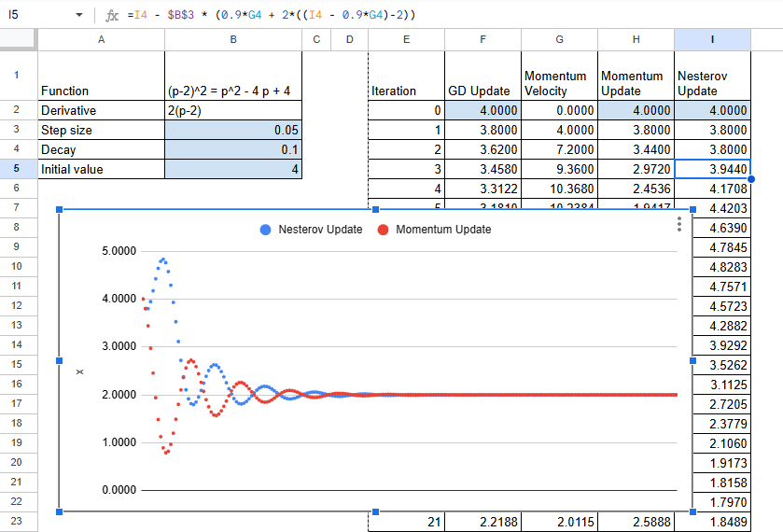Viewport: 783px width, 532px height.
Task: Select Momentum Update cell 2.5888
Action: tap(636, 522)
